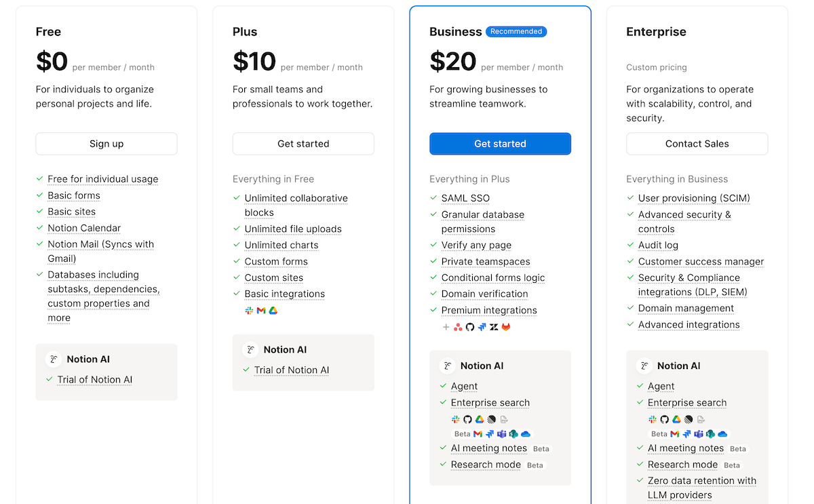The width and height of the screenshot is (814, 504).
Task: Select the GitHub icon beneath Premium integrations
Action: pos(470,326)
